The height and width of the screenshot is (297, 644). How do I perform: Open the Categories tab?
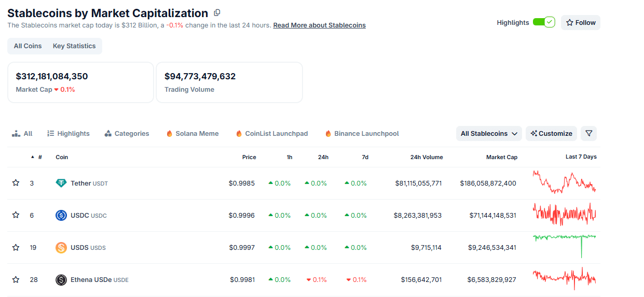point(127,133)
